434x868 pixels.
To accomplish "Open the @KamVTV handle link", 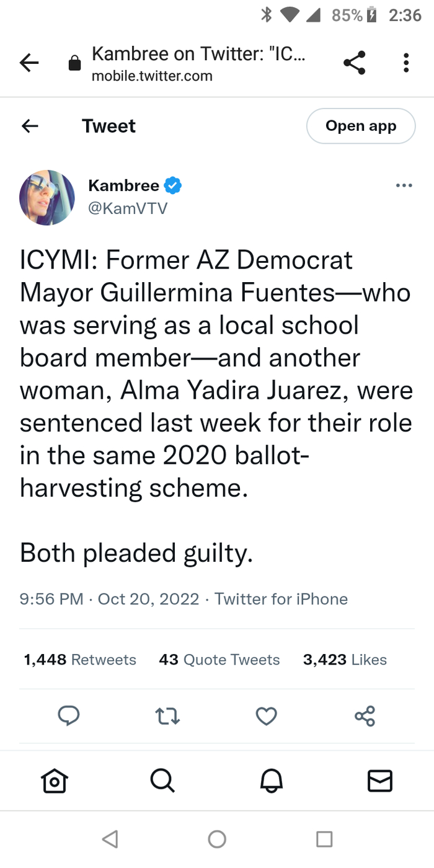I will (128, 208).
